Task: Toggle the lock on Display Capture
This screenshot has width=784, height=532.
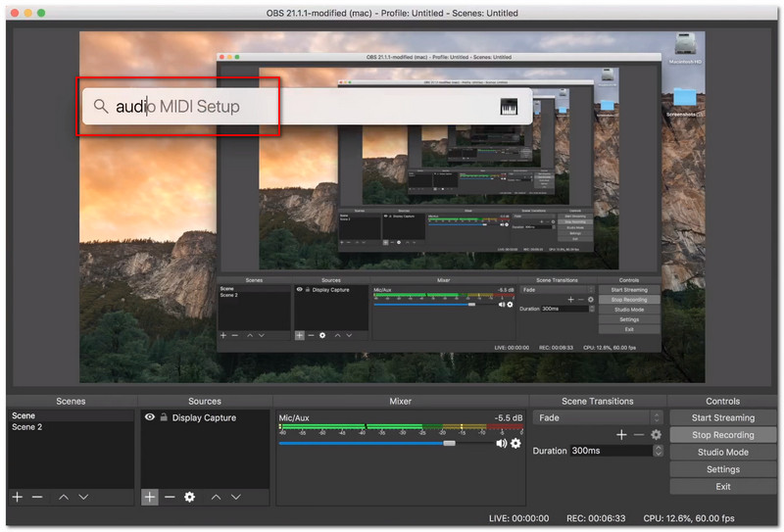Action: coord(164,417)
